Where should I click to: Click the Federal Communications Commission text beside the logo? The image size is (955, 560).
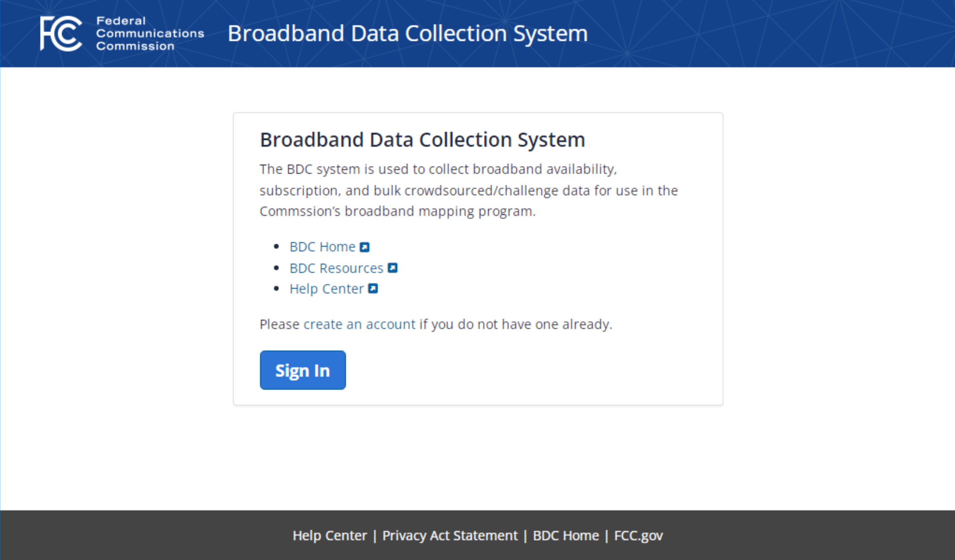[x=150, y=33]
